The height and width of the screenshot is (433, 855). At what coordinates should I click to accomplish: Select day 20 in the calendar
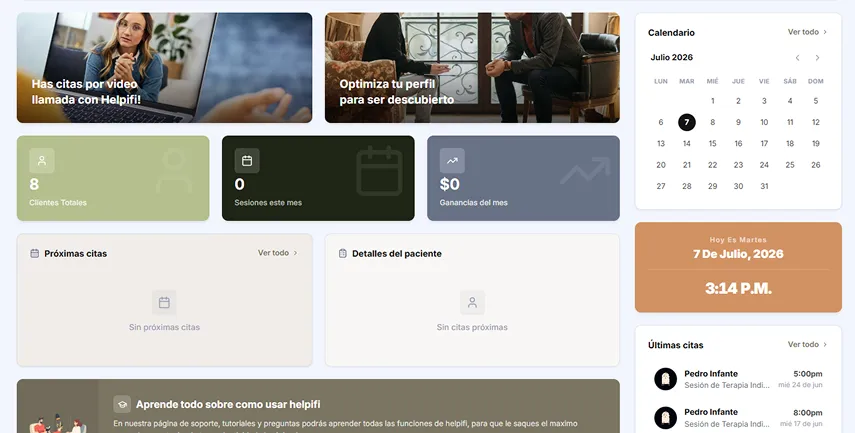coord(661,165)
